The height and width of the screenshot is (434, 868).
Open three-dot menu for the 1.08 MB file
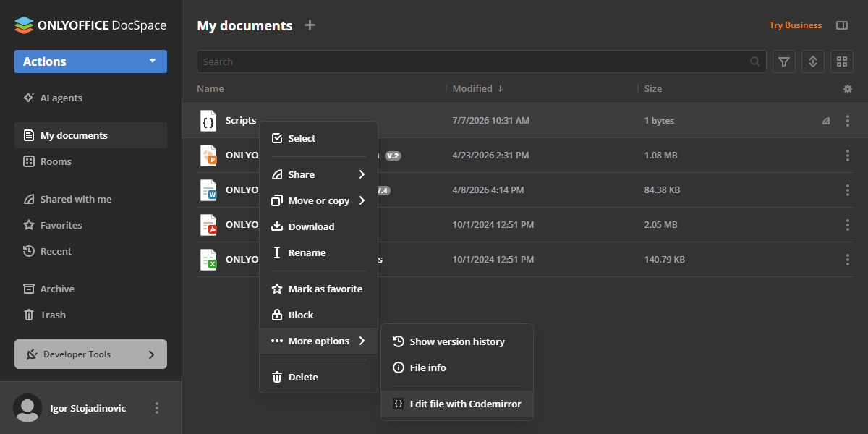848,156
